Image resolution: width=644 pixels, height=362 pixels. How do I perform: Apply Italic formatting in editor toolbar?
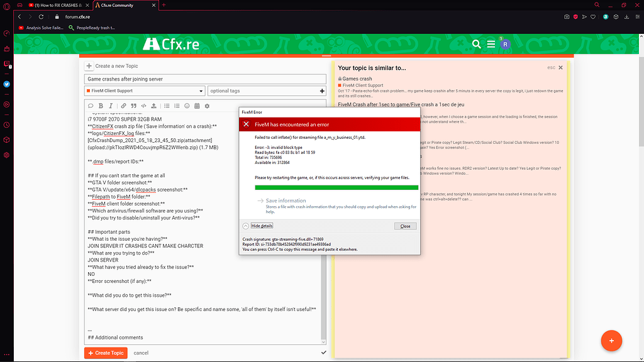(x=111, y=106)
